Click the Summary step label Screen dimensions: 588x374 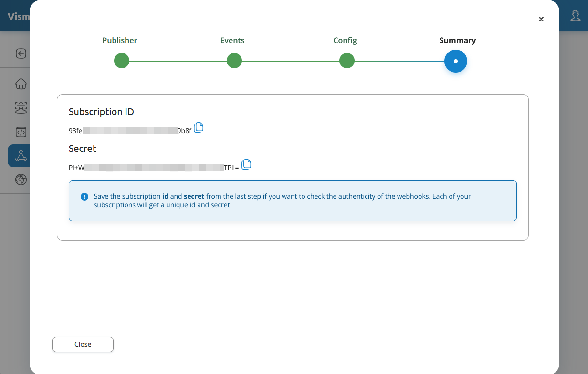[x=457, y=41]
